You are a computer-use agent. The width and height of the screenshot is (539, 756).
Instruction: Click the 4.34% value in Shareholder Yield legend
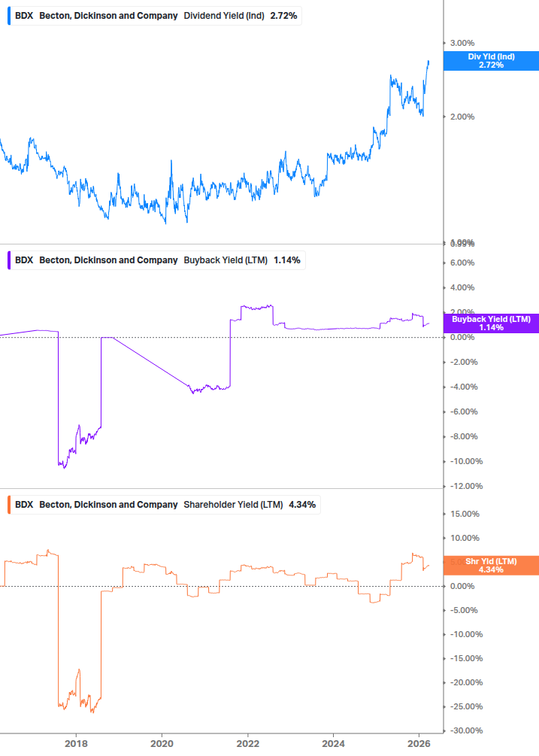pyautogui.click(x=302, y=504)
